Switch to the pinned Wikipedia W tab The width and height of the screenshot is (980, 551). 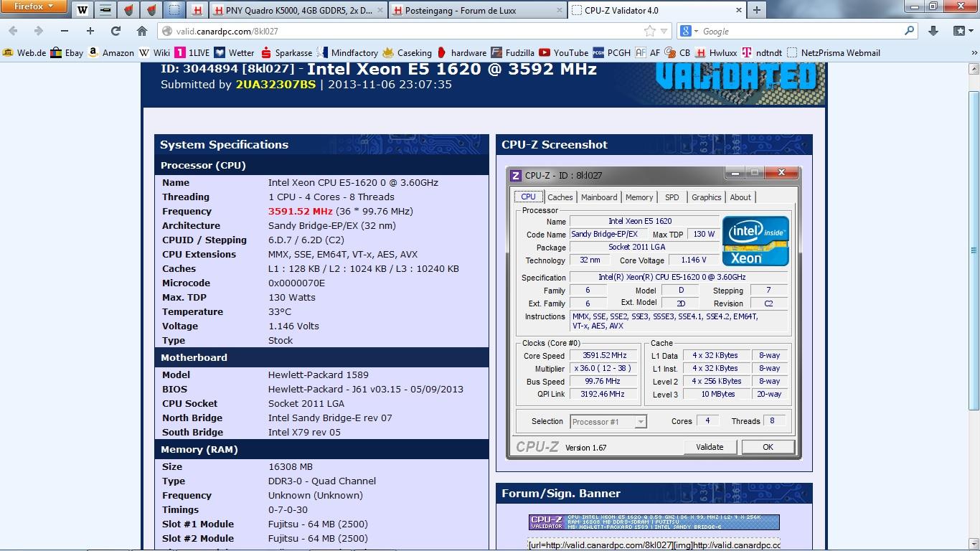[x=83, y=10]
